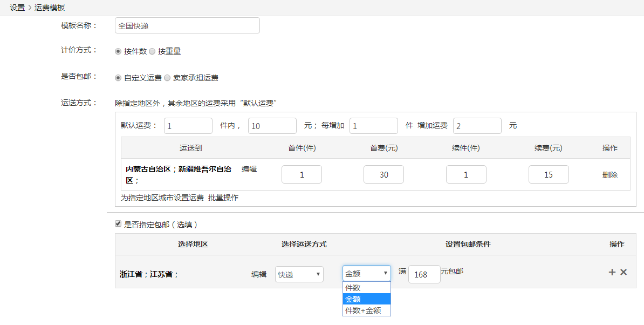Screen dimensions: 644x325
Task: Click the plus icon to add free-shipping row
Action: coord(612,272)
